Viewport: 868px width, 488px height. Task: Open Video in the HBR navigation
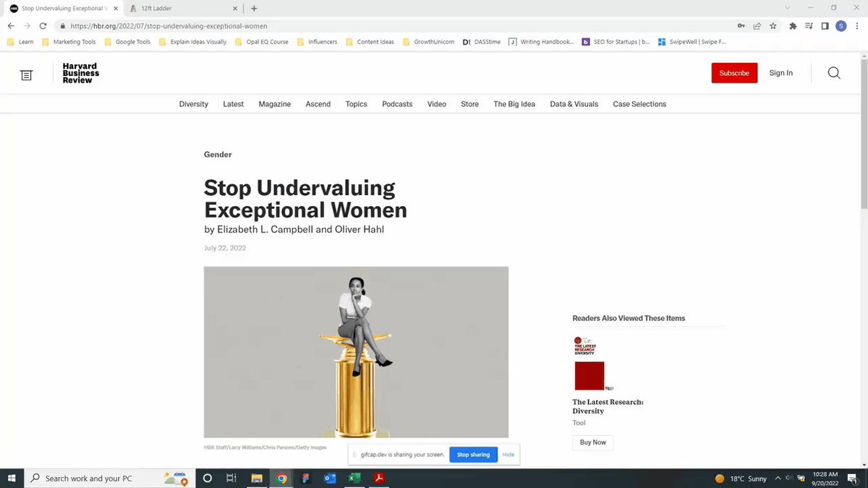pos(437,104)
